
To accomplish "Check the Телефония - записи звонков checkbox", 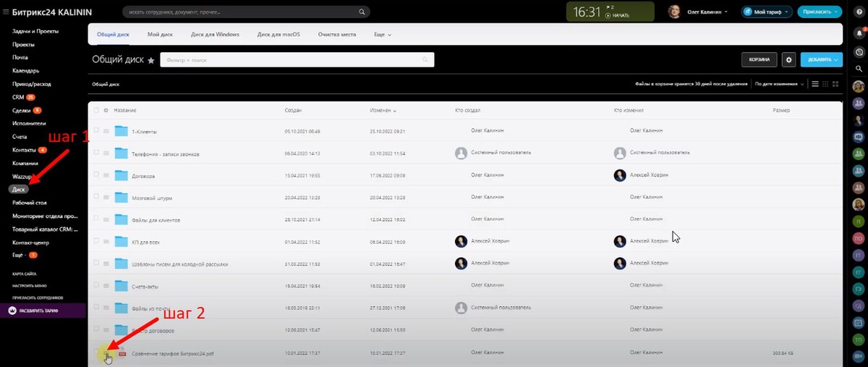I will pos(95,153).
